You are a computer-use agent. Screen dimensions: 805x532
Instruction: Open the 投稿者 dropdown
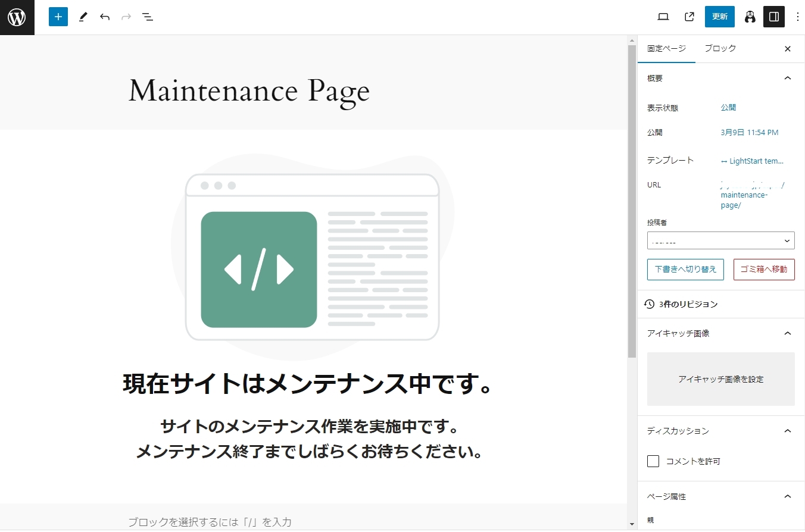tap(720, 240)
